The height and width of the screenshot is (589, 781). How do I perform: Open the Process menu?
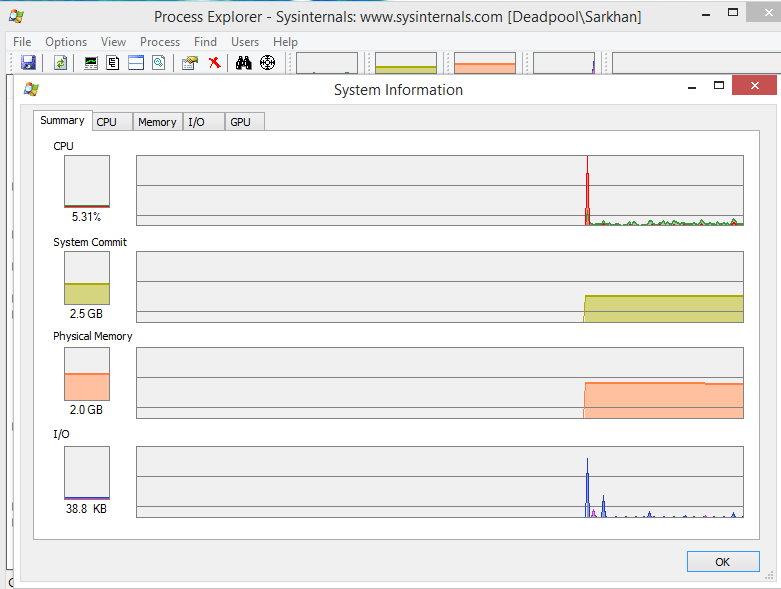(x=160, y=42)
